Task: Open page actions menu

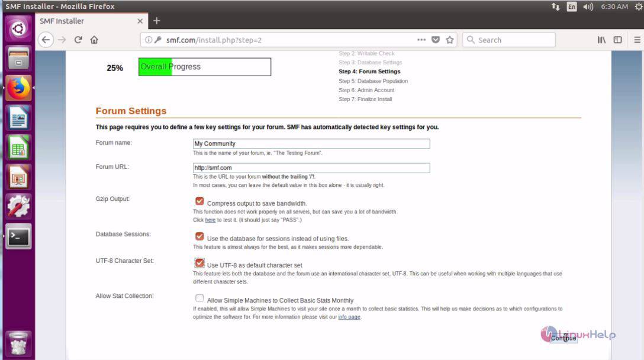Action: point(421,40)
